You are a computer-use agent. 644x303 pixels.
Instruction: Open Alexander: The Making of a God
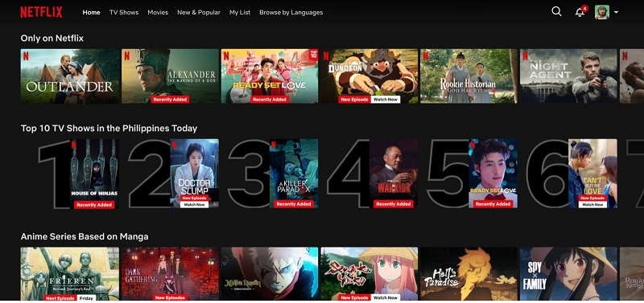[170, 76]
